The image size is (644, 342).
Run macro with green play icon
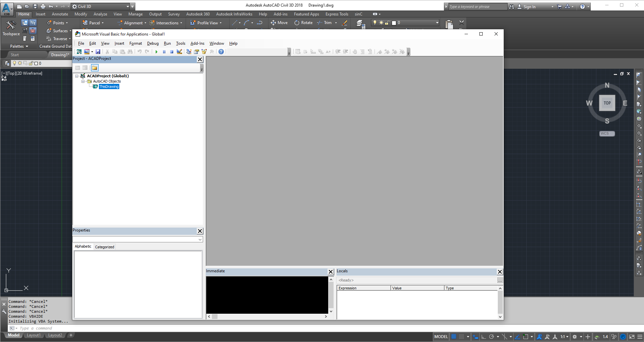pyautogui.click(x=156, y=52)
